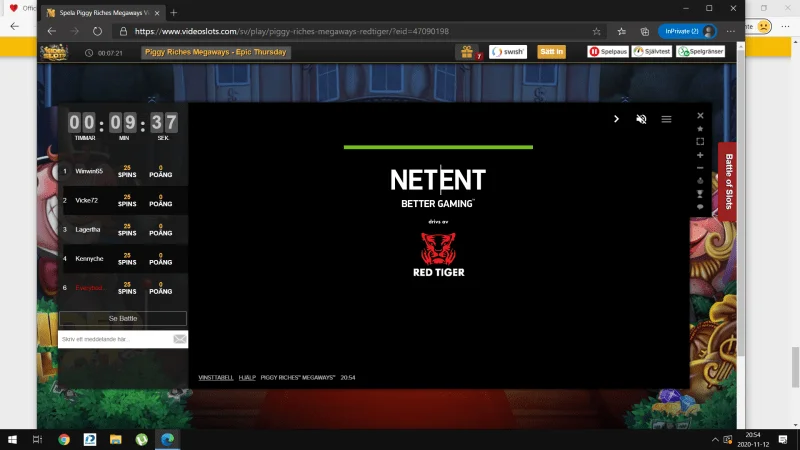This screenshot has width=800, height=450.
Task: Select leaderboard row Winwin65
Action: [x=122, y=171]
